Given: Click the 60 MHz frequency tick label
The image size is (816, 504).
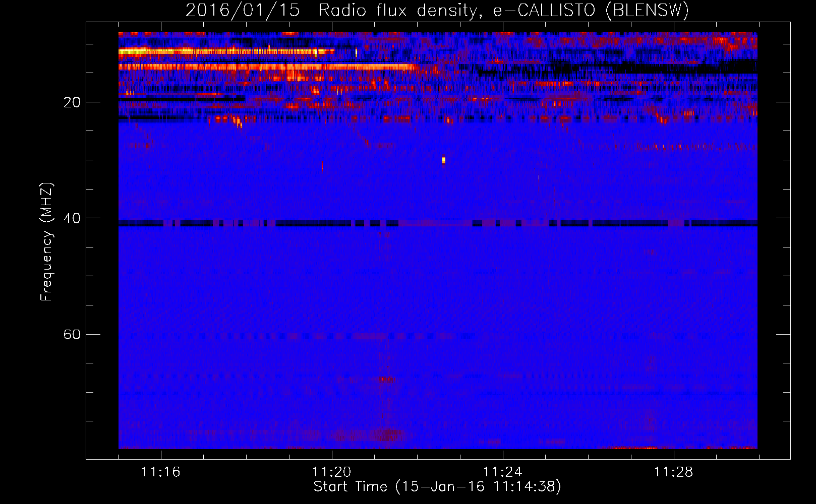Looking at the screenshot, I should [x=72, y=334].
